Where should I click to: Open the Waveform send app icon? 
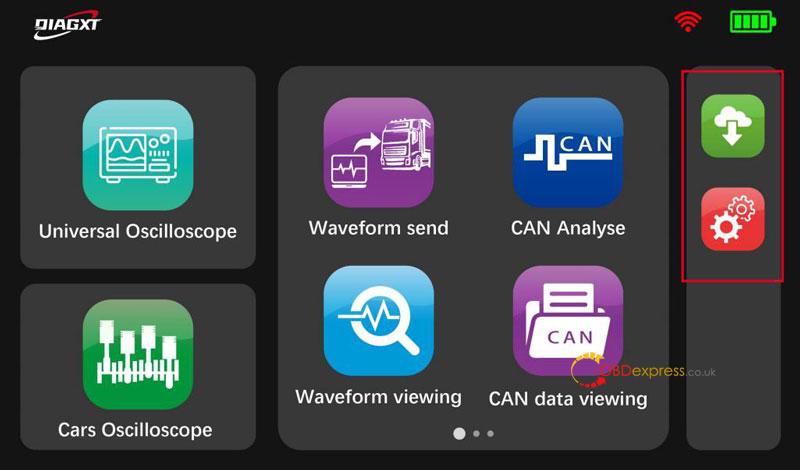[x=379, y=152]
